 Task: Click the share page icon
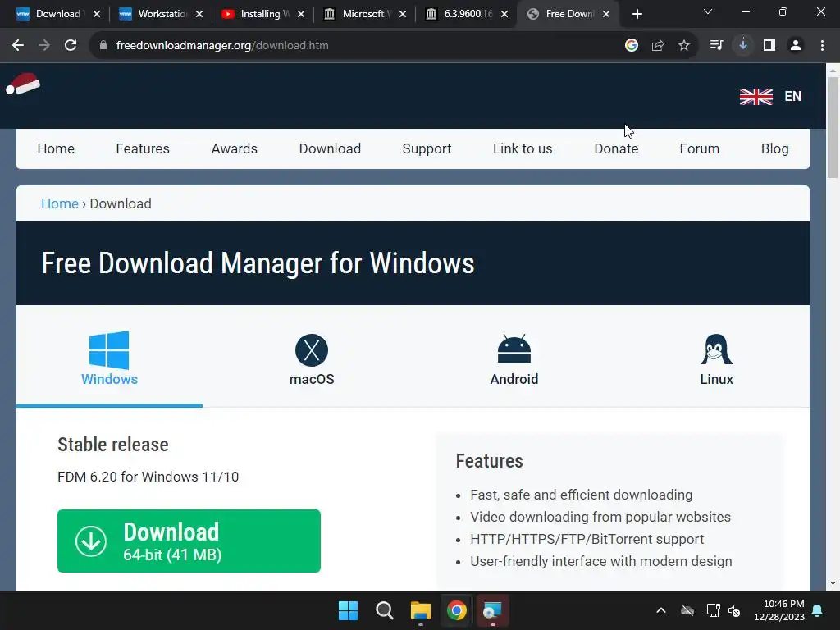(658, 46)
